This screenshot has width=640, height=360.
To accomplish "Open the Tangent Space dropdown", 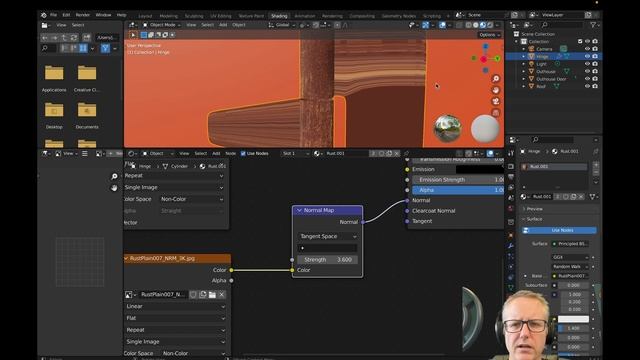I will click(327, 236).
